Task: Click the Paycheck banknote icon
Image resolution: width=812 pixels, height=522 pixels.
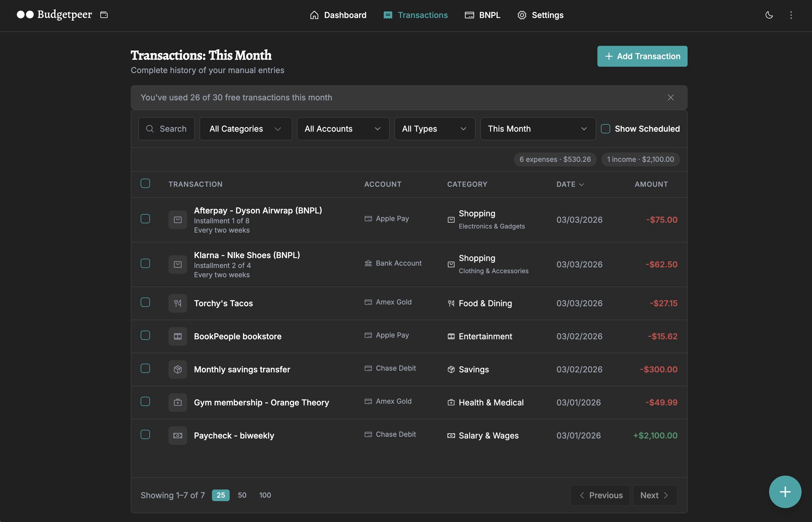Action: [x=177, y=436]
